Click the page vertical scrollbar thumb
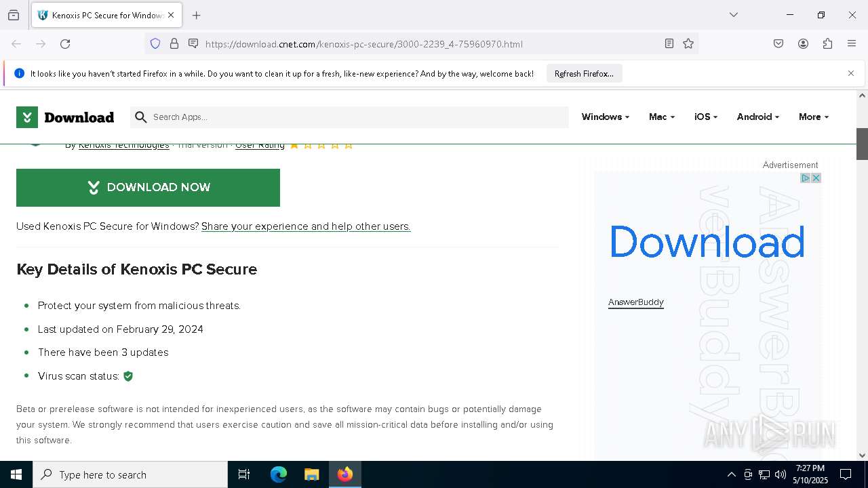The image size is (868, 488). click(x=862, y=144)
